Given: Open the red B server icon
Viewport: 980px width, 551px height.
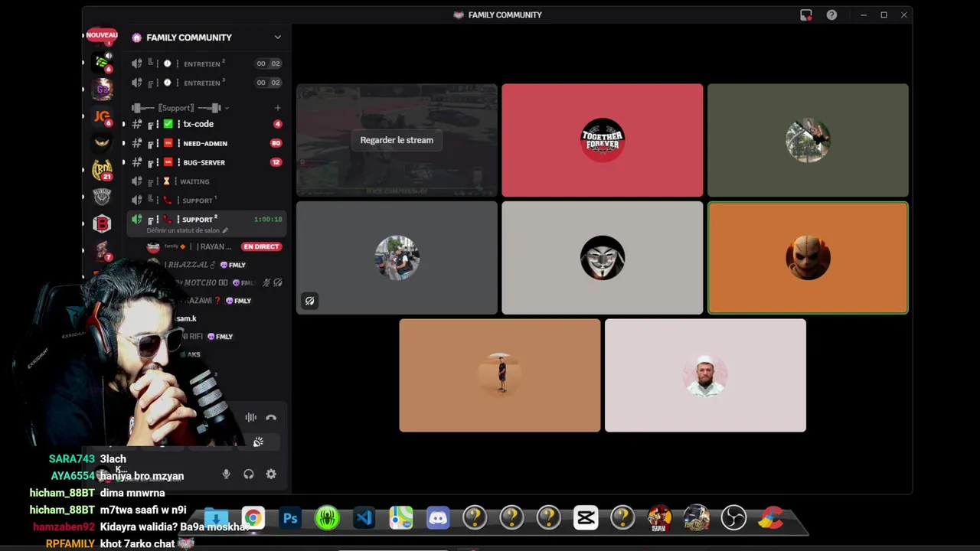Looking at the screenshot, I should coord(102,223).
